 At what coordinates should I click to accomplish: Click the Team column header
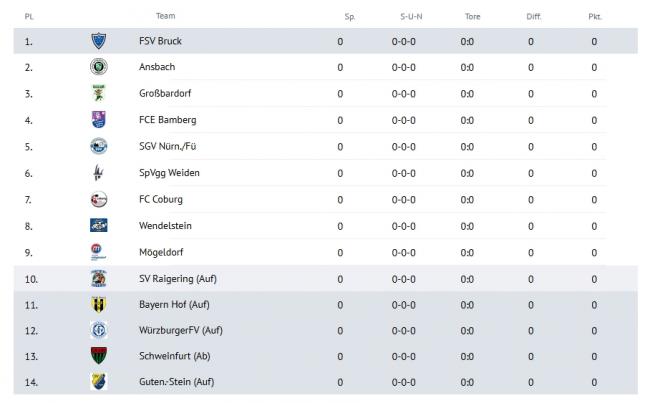coord(165,16)
